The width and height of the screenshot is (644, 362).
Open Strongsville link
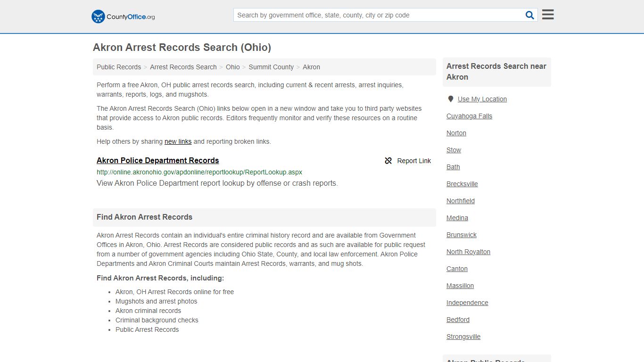pos(463,337)
